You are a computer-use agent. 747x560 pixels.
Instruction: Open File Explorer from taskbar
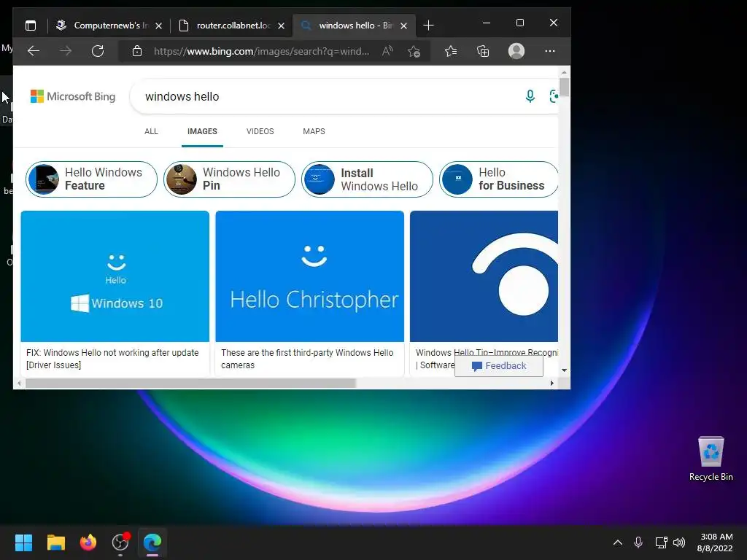click(55, 542)
